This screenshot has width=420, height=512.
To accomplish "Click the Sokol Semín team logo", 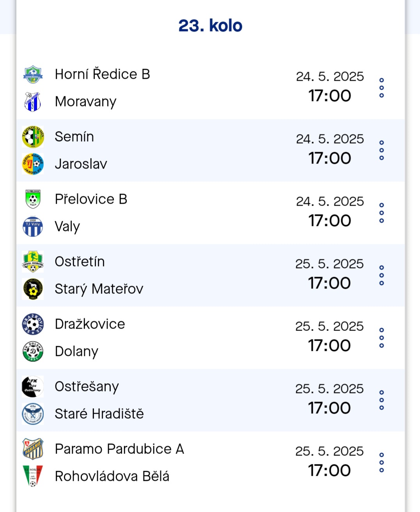I will tap(33, 137).
